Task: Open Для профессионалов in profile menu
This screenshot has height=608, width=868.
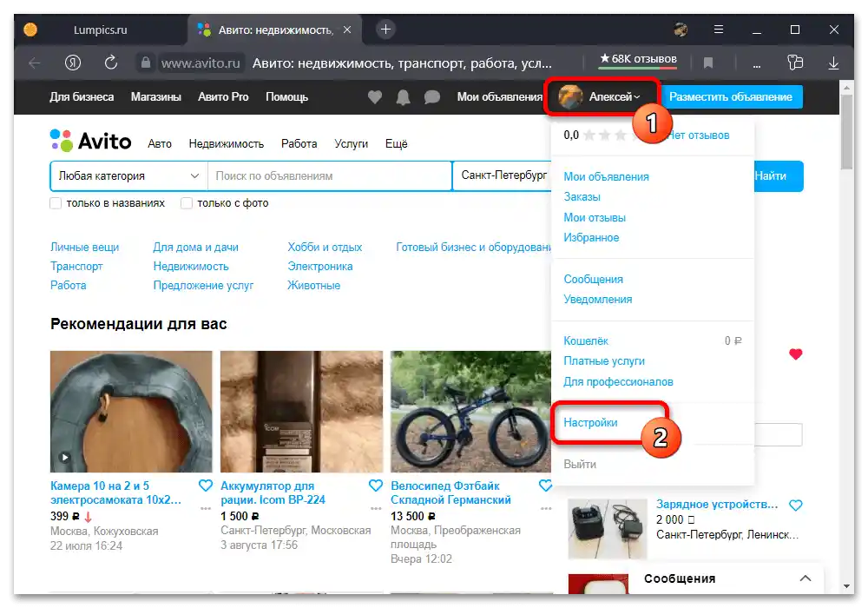Action: click(x=618, y=382)
